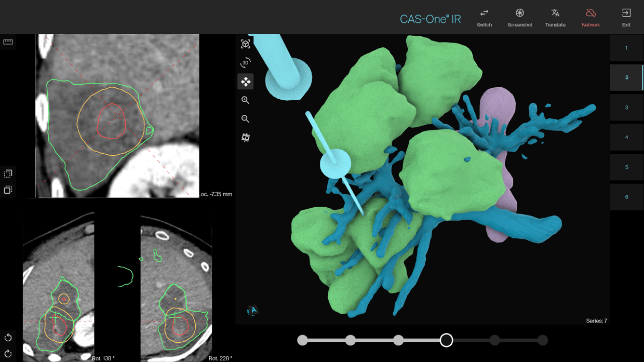Open the Translate language option

(x=555, y=17)
